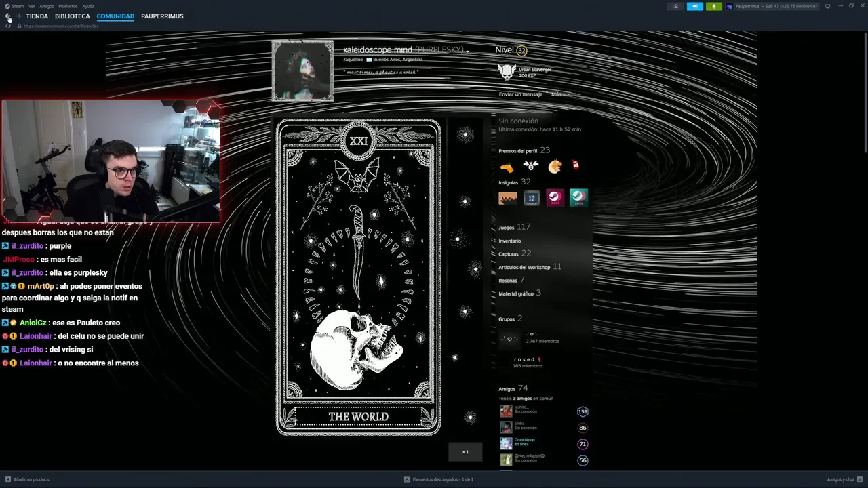This screenshot has width=868, height=488.
Task: Open the Inventario link
Action: pos(510,241)
